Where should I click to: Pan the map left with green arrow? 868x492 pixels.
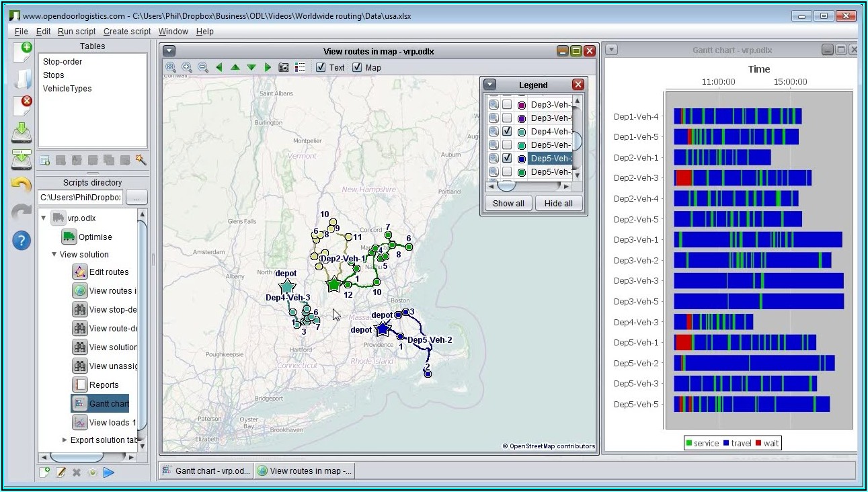219,67
